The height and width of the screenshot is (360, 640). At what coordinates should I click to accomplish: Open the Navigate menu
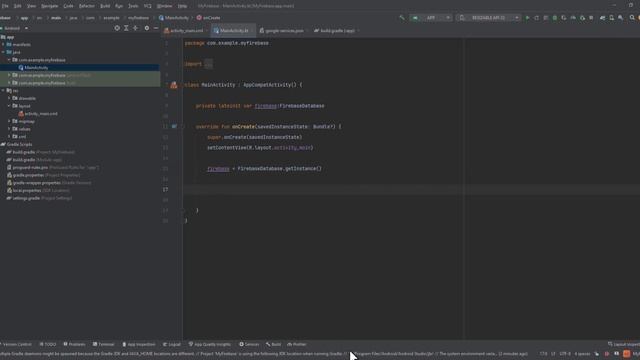click(x=49, y=6)
